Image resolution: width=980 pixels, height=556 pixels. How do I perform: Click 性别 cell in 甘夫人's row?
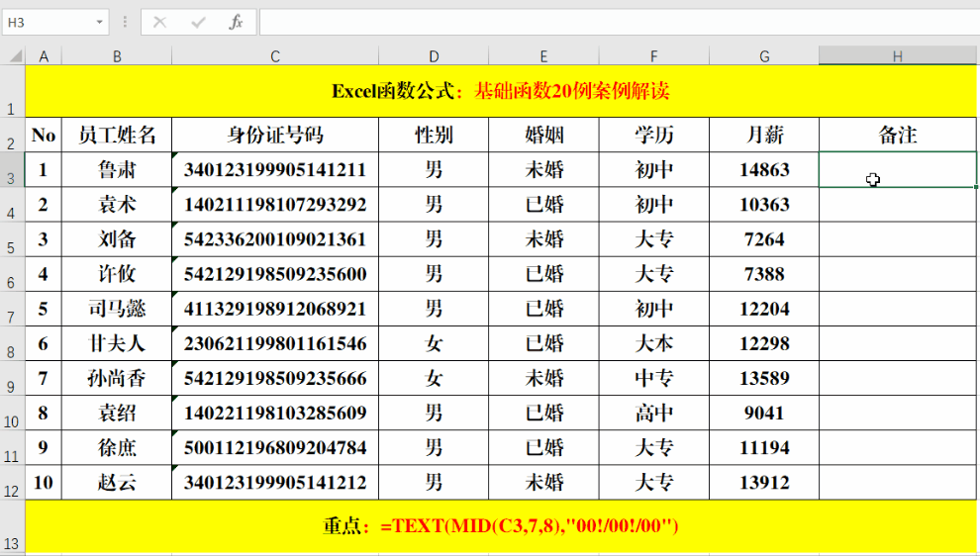tap(434, 343)
